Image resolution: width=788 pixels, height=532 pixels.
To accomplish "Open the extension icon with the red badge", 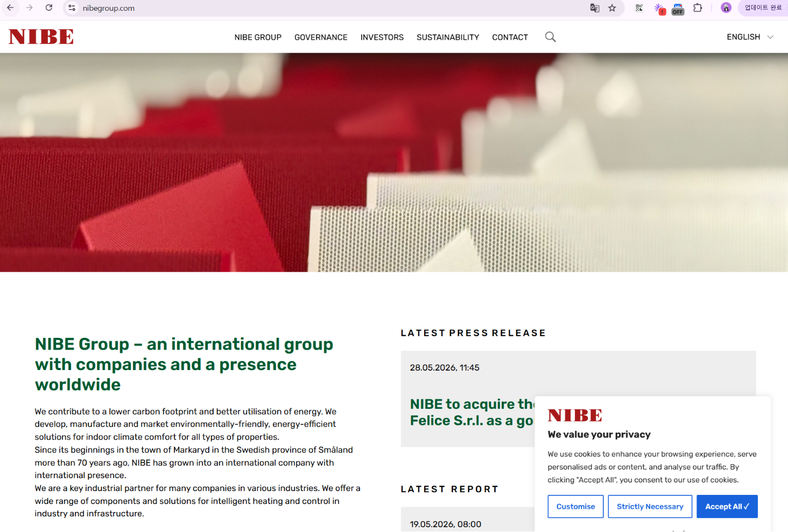I will [x=659, y=9].
